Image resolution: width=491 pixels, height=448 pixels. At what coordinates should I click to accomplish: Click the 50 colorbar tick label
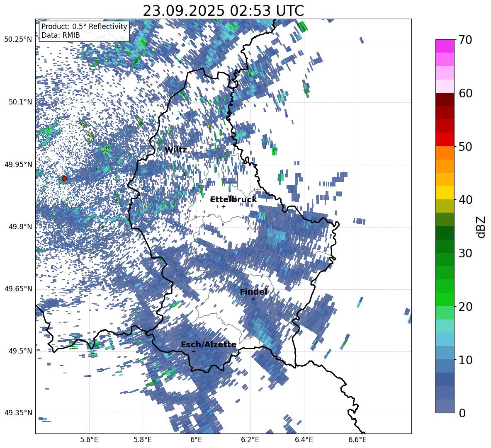click(465, 146)
